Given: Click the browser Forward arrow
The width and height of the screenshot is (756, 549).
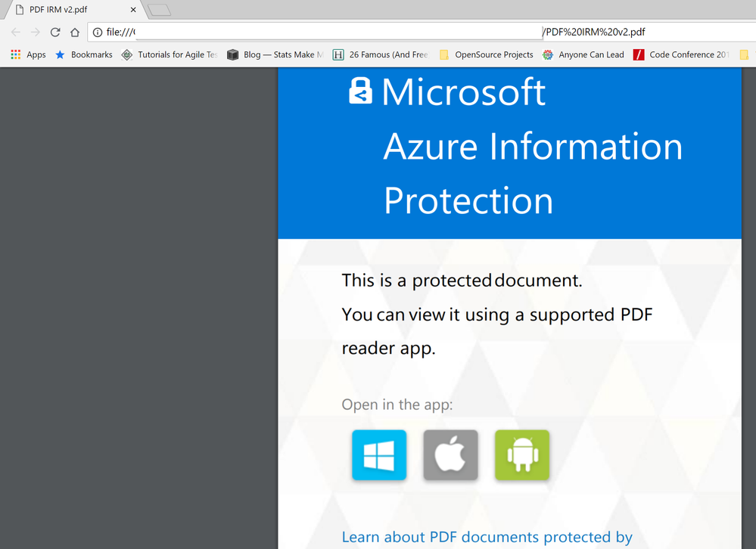Looking at the screenshot, I should pos(36,33).
